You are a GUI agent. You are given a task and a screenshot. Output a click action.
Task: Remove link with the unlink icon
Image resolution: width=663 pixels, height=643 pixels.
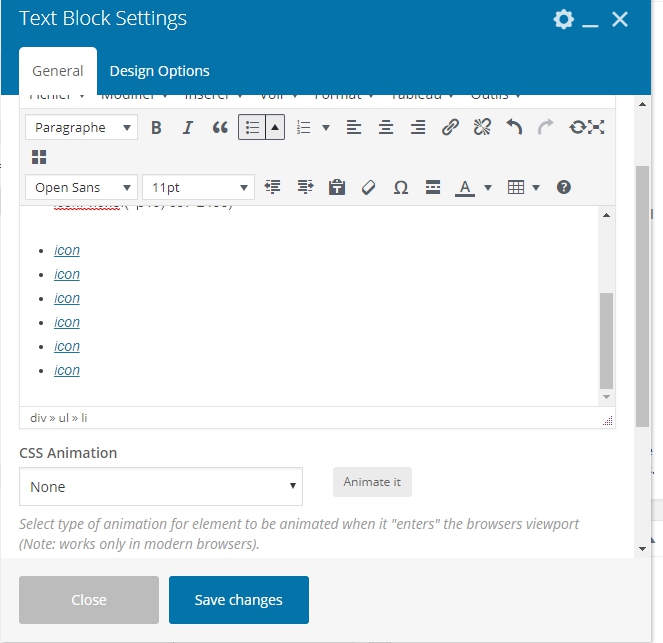(482, 127)
